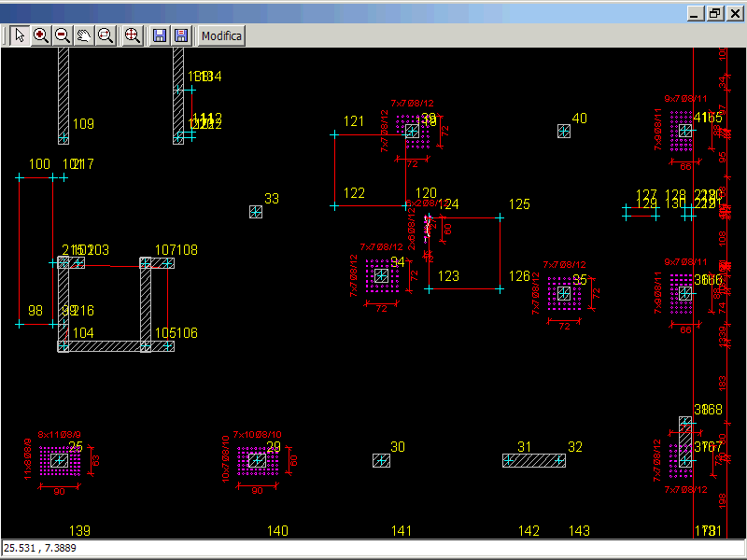Click the reinforced column labelled 35
This screenshot has width=747, height=560.
[564, 293]
